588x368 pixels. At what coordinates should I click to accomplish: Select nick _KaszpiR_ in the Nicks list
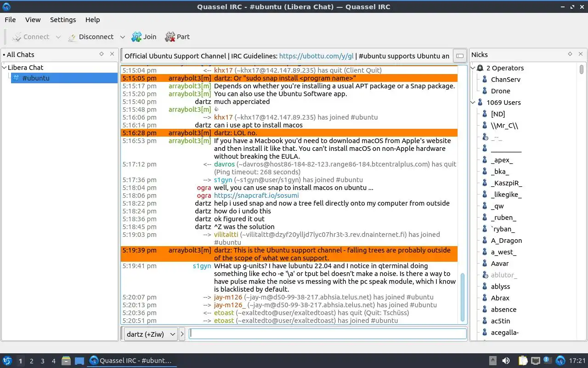tap(506, 183)
